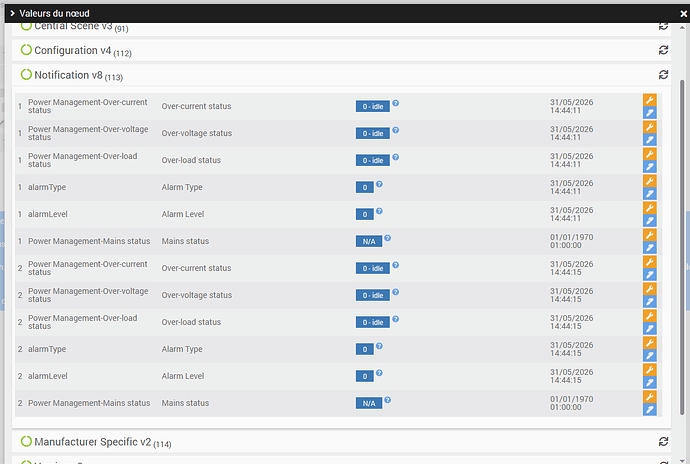Viewport: 690px width, 464px height.
Task: Select 'alarmLevel' label in endpoint 2 row
Action: (48, 376)
